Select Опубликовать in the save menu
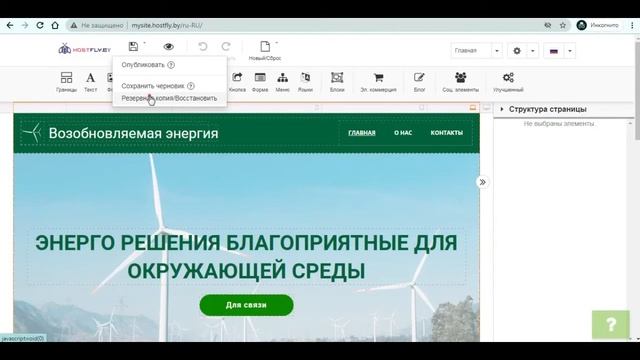640x360 pixels. coord(143,65)
